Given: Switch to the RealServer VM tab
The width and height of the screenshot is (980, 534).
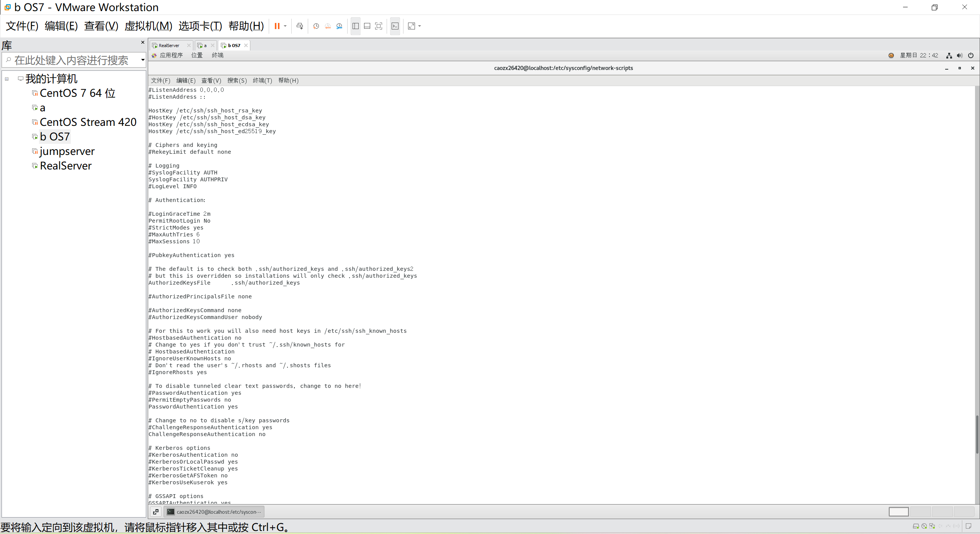Looking at the screenshot, I should (169, 46).
